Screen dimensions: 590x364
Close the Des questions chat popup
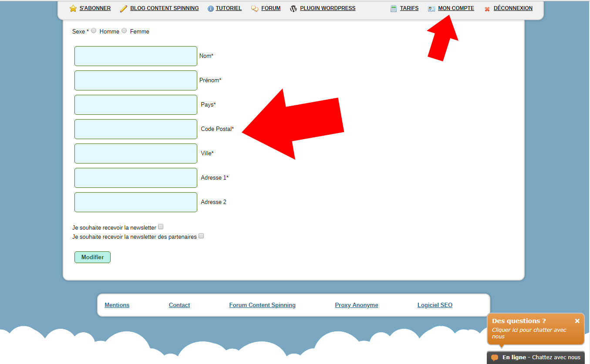pos(577,321)
